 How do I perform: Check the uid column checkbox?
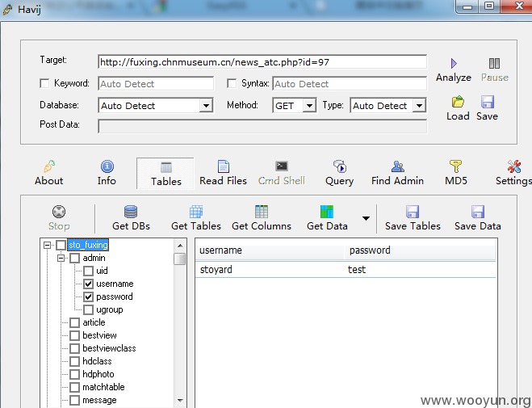[x=88, y=271]
